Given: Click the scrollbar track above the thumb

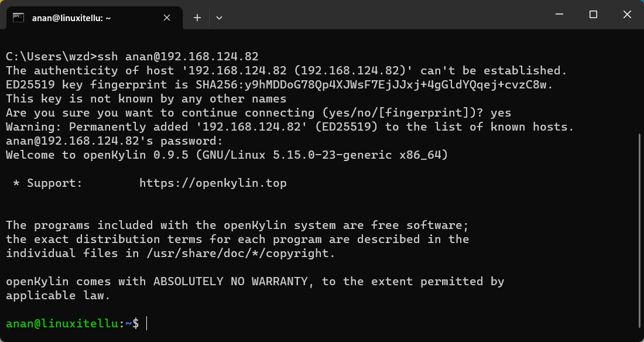Looking at the screenshot, I should (640, 82).
